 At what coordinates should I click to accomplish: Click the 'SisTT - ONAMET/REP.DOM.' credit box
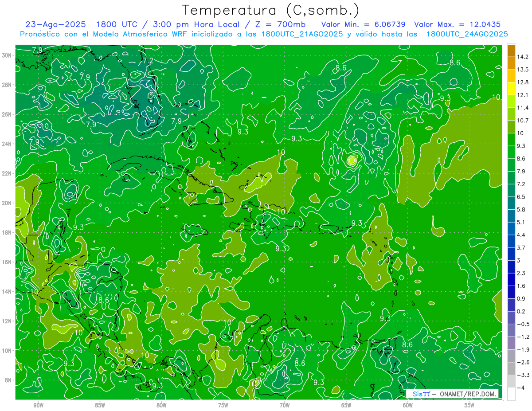452,394
